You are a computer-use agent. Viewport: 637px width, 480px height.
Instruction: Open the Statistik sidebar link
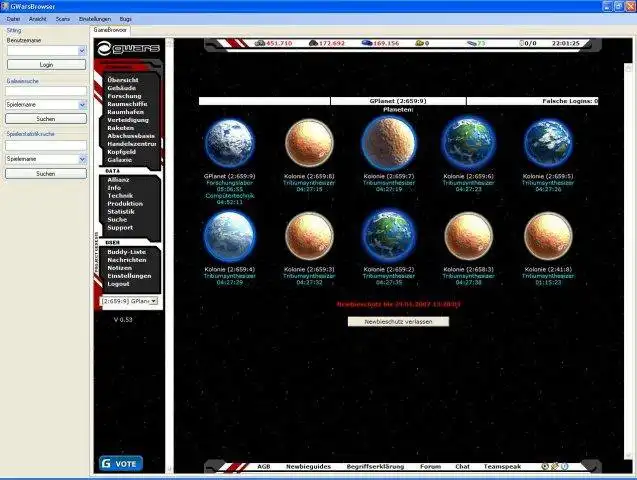[x=121, y=212]
